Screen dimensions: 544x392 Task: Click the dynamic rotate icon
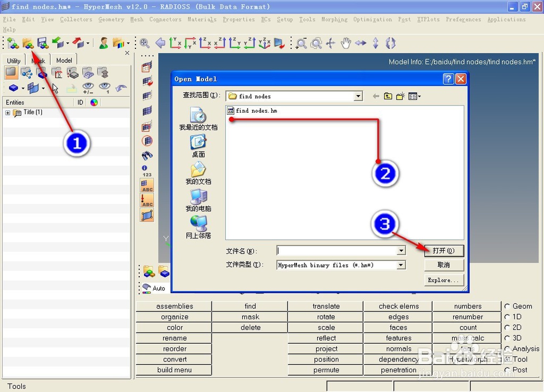tap(391, 43)
